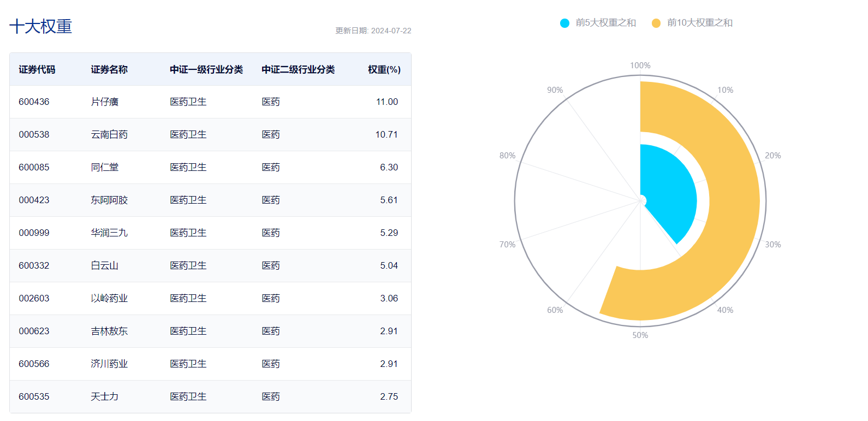Click 医药 in the 同仁堂 row
The width and height of the screenshot is (868, 421).
point(271,167)
